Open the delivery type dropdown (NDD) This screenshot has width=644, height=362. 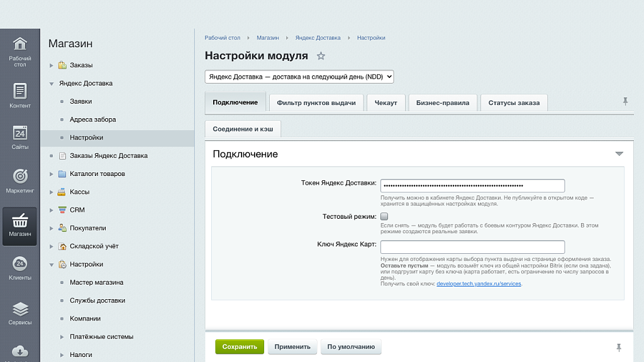(299, 77)
